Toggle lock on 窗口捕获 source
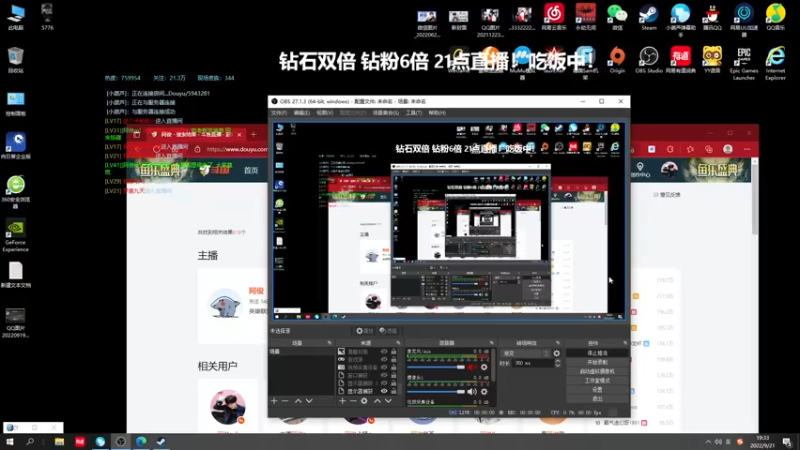The width and height of the screenshot is (800, 450). [x=393, y=376]
